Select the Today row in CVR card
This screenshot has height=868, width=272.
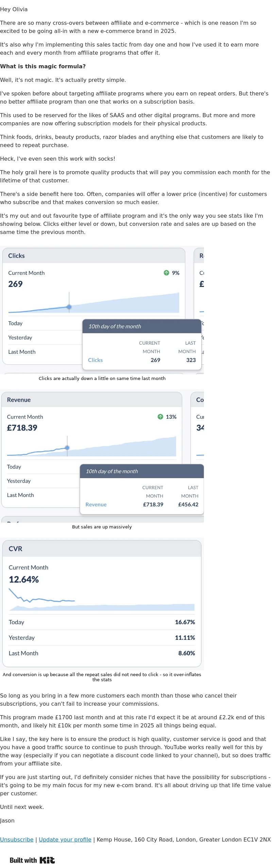coord(102,622)
